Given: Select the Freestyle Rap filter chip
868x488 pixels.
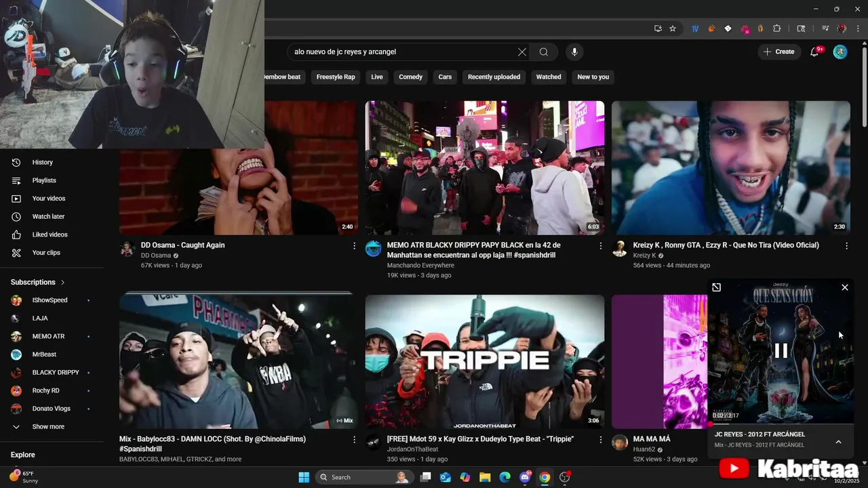Looking at the screenshot, I should pyautogui.click(x=336, y=77).
